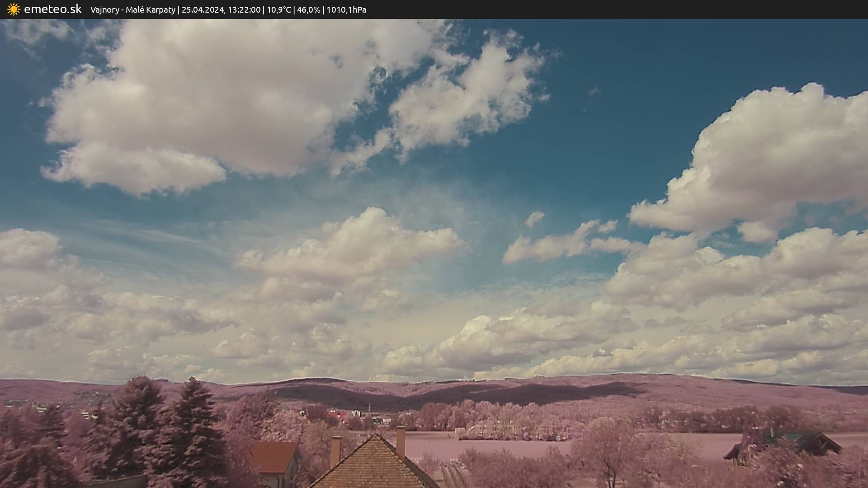This screenshot has height=488, width=868.
Task: Click the 10,9°C temperature reading
Action: click(x=279, y=10)
